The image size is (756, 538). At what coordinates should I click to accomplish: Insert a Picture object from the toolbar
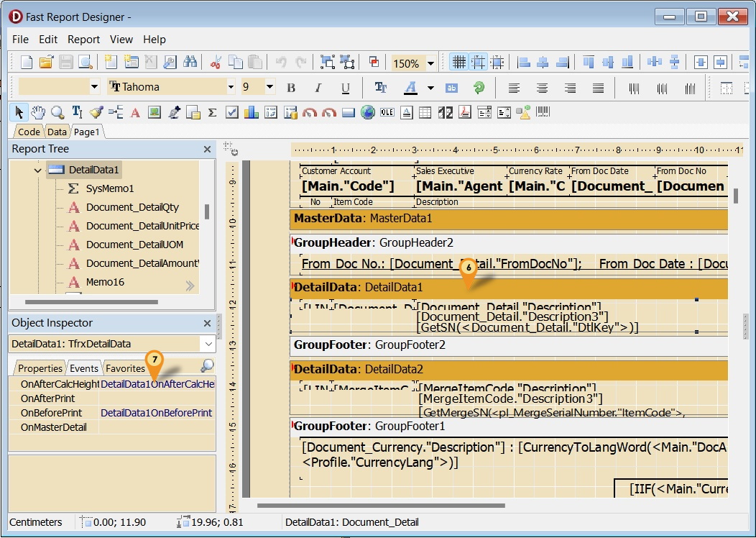[x=154, y=112]
